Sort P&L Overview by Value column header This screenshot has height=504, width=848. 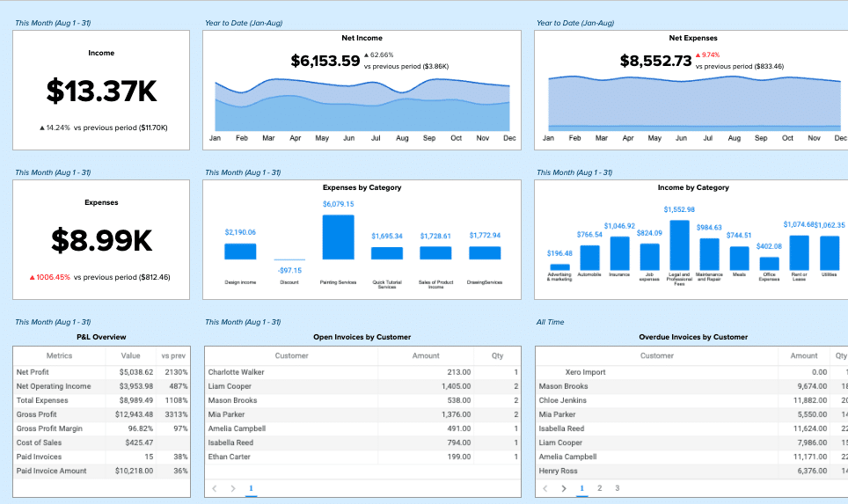point(130,356)
